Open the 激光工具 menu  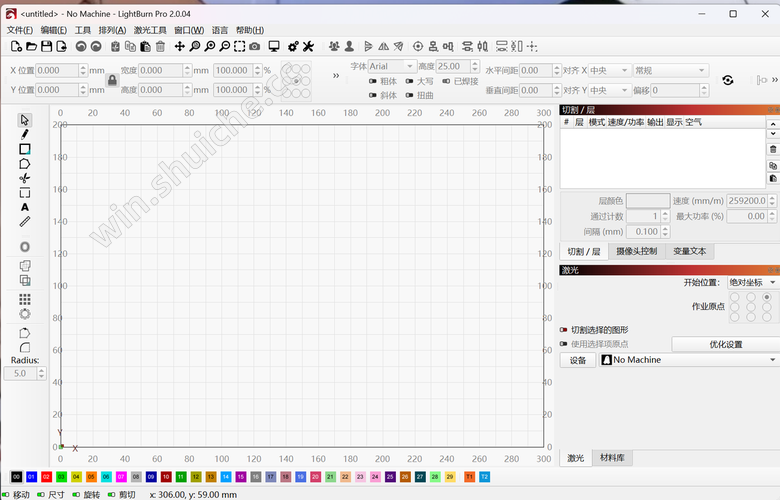[x=150, y=30]
